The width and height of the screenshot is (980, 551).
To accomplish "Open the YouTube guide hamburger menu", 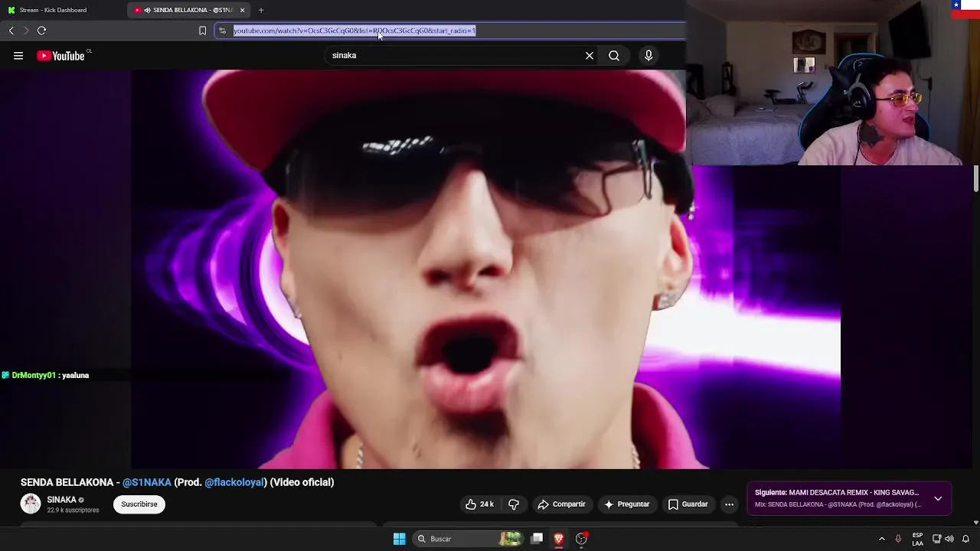I will 18,56.
